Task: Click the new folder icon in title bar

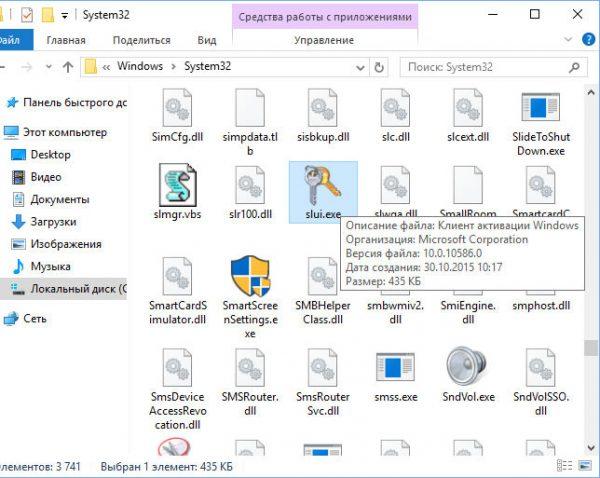Action: point(47,15)
